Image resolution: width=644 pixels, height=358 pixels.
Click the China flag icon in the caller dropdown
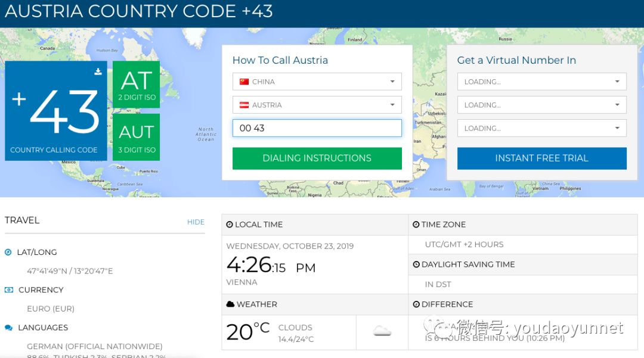pyautogui.click(x=244, y=82)
